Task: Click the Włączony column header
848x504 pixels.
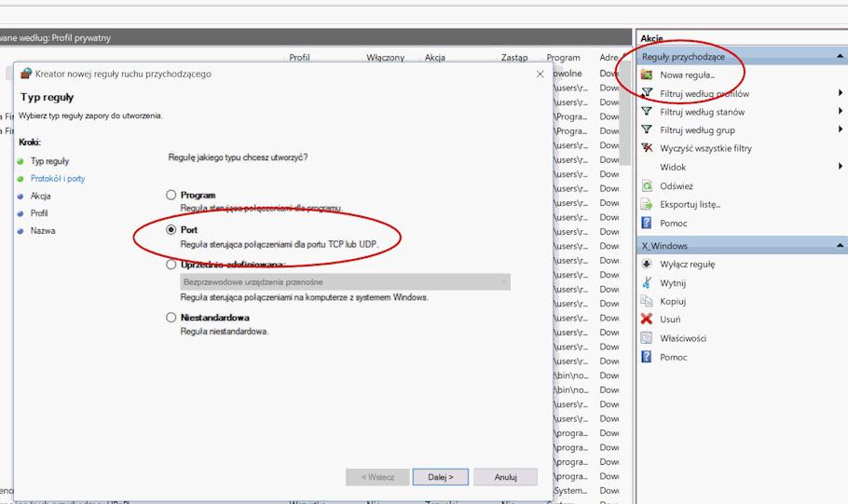Action: pyautogui.click(x=385, y=58)
